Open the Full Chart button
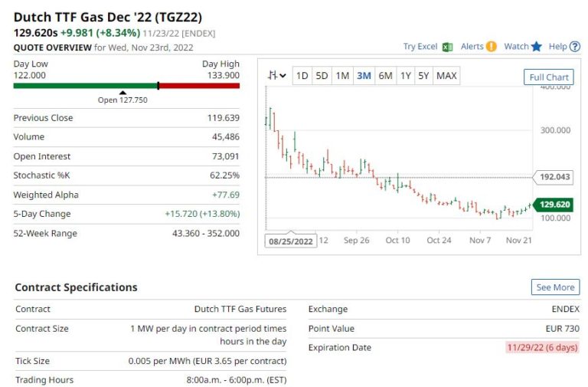588x387 pixels. click(x=549, y=77)
